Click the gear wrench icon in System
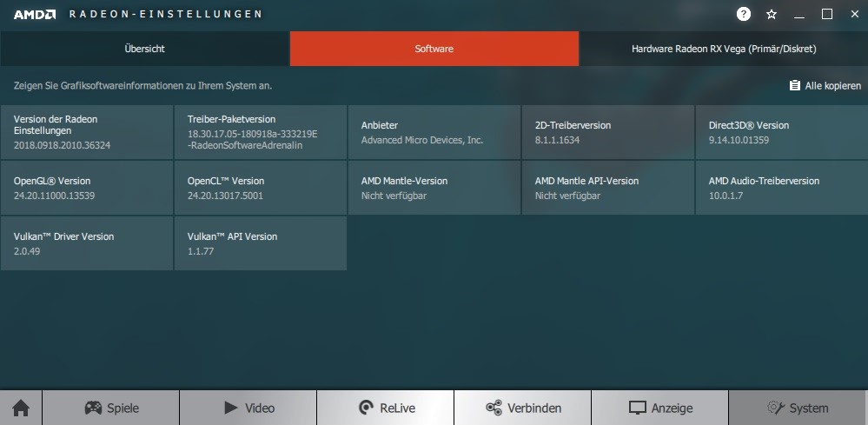Image resolution: width=868 pixels, height=425 pixels. [776, 408]
